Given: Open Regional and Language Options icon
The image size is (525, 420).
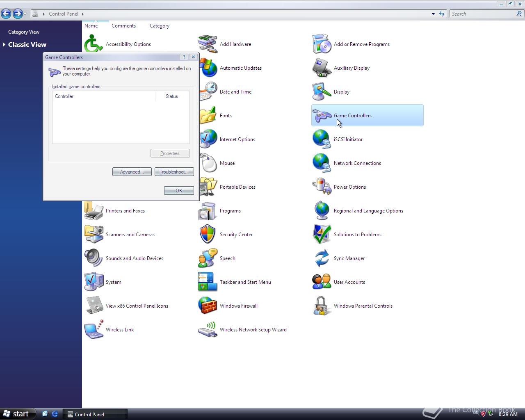Looking at the screenshot, I should [322, 211].
